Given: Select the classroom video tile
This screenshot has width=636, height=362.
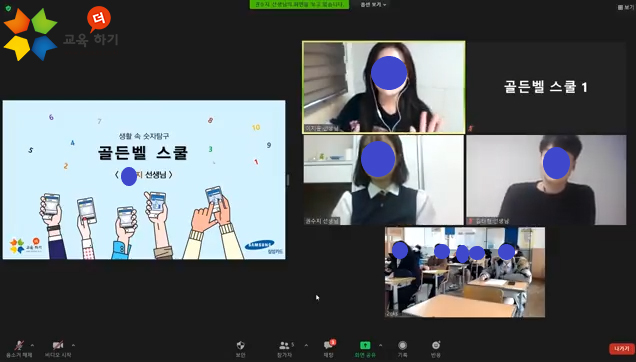Looking at the screenshot, I should tap(465, 272).
